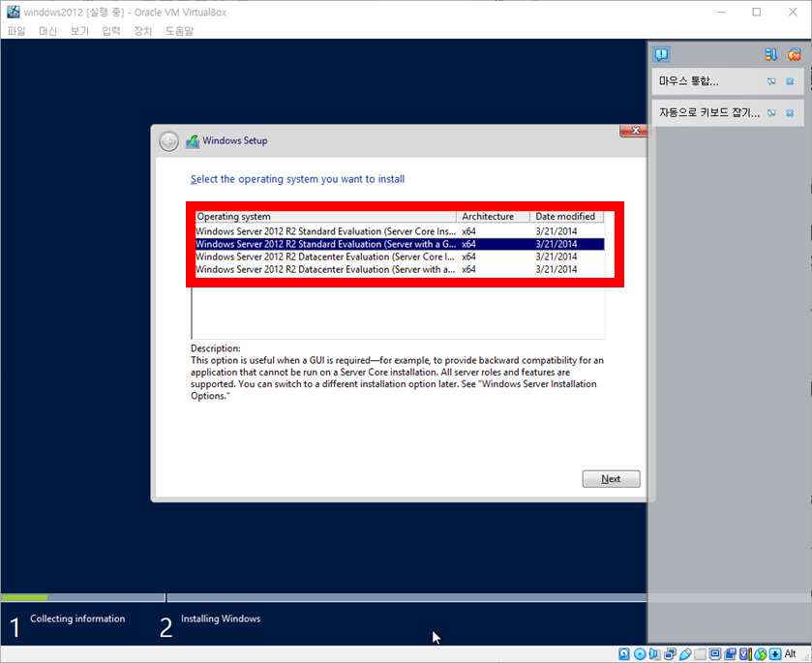Viewport: 812px width, 663px height.
Task: Close the VirtualBox window
Action: [793, 12]
